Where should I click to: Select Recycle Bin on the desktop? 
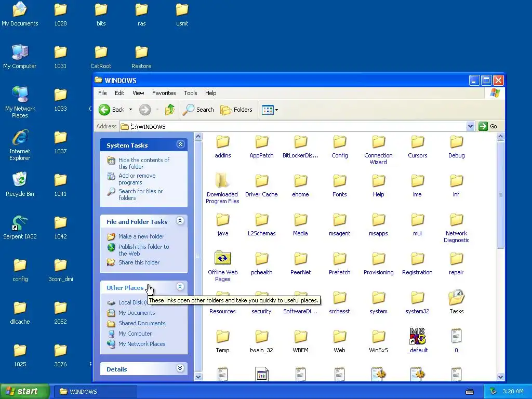pos(20,185)
